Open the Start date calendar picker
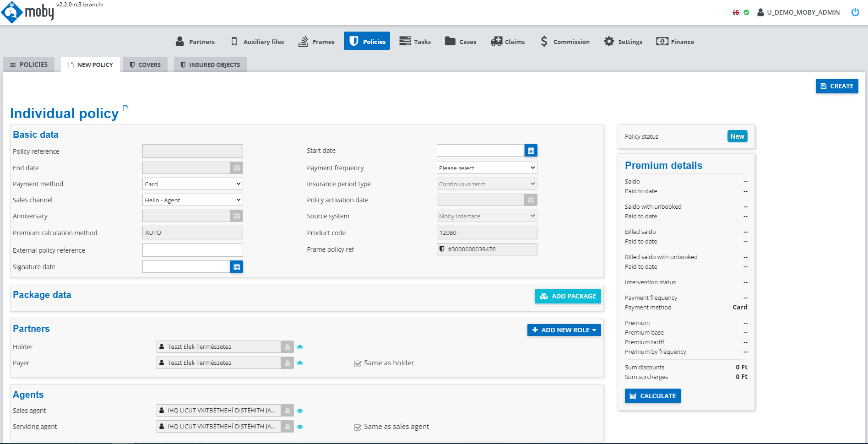Image resolution: width=868 pixels, height=444 pixels. click(x=531, y=151)
